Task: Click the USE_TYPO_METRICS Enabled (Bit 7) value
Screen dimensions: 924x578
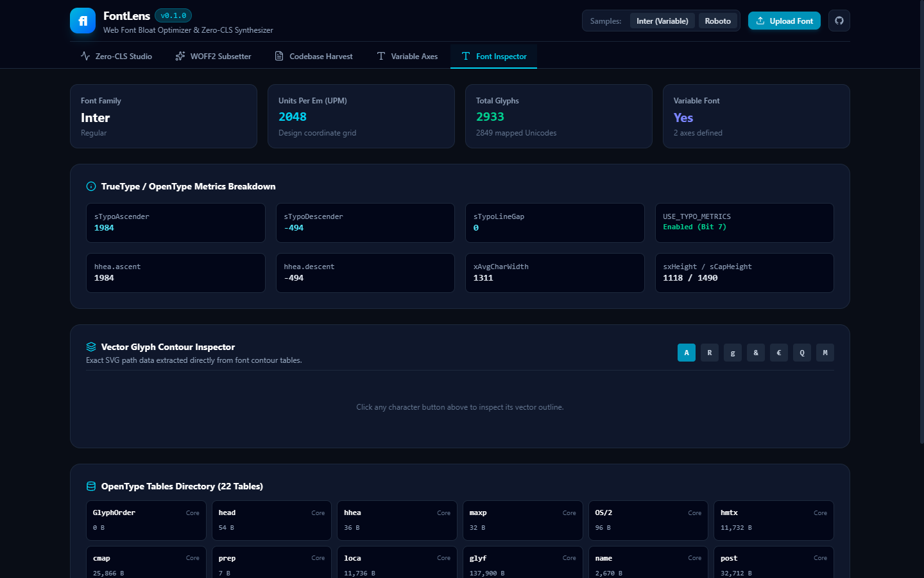Action: pyautogui.click(x=694, y=227)
